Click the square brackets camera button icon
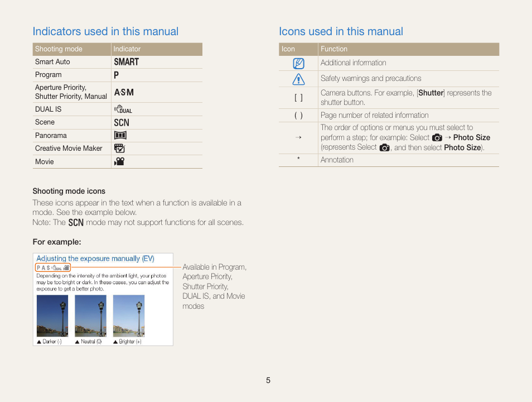532x402 pixels. click(x=298, y=98)
